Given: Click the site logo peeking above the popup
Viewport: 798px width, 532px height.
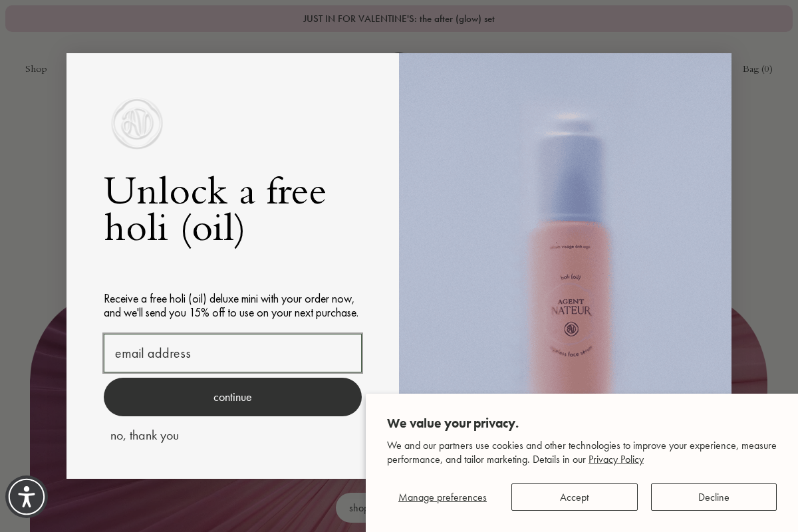Looking at the screenshot, I should [399, 52].
